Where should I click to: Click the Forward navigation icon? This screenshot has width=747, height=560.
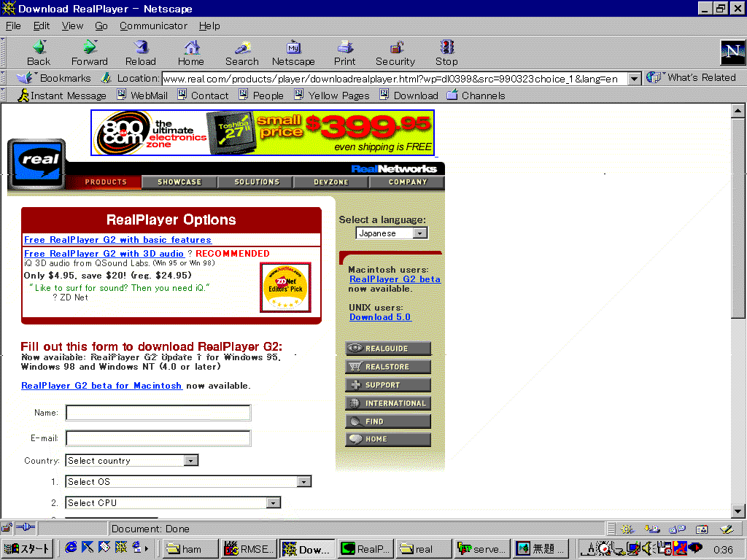[x=90, y=52]
